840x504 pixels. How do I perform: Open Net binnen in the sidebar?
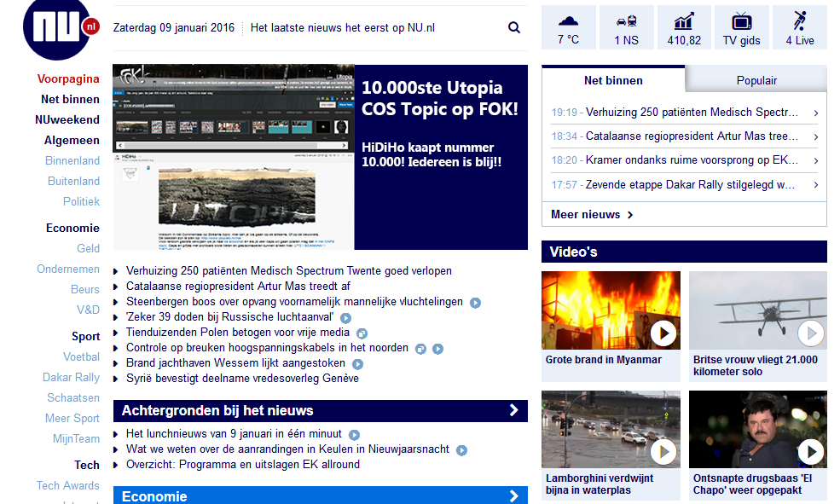click(70, 99)
